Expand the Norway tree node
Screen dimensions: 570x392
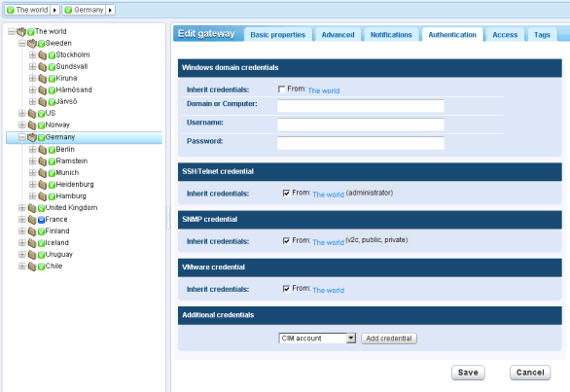coord(22,125)
